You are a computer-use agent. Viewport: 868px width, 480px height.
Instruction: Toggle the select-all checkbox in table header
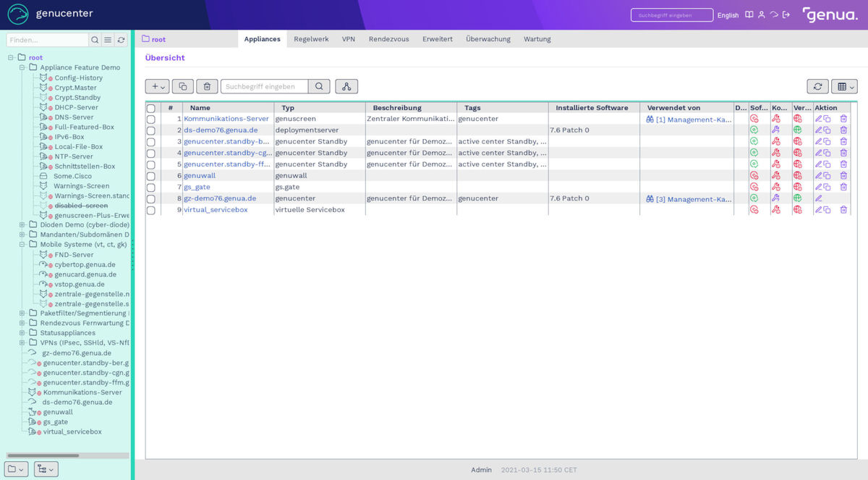click(151, 107)
